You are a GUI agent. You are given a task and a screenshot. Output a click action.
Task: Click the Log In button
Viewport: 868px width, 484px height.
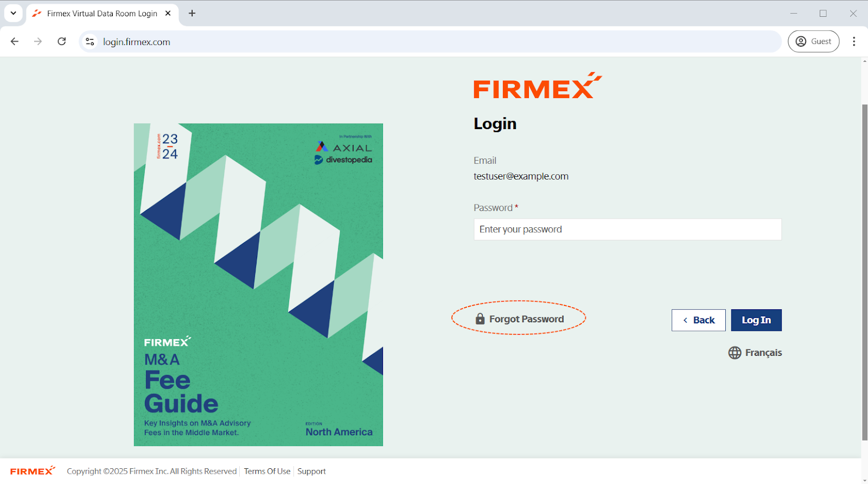756,320
